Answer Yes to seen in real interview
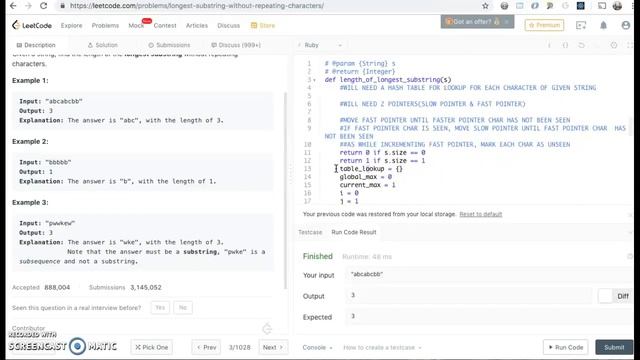The image size is (640, 360). click(x=160, y=308)
